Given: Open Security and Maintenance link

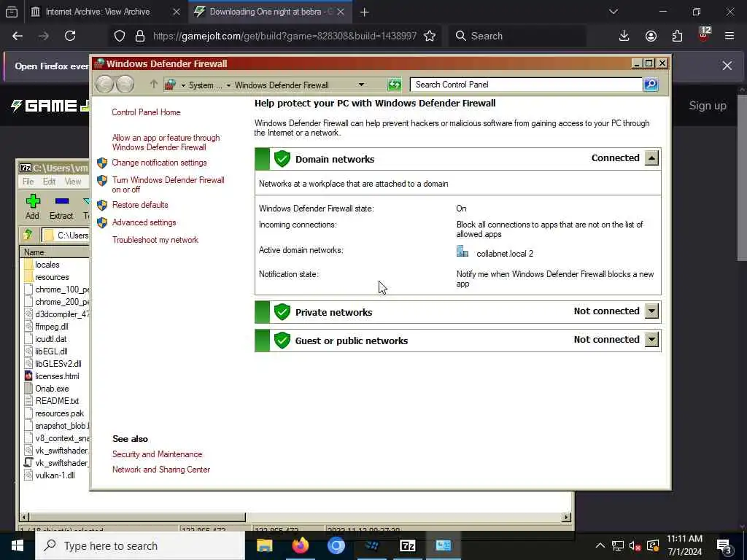Looking at the screenshot, I should [x=158, y=454].
